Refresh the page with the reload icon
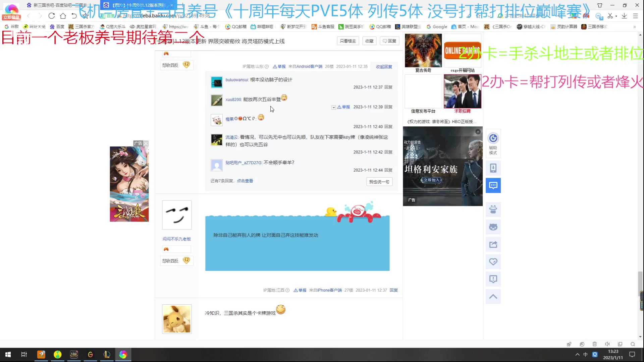This screenshot has width=644, height=362. coord(51,16)
